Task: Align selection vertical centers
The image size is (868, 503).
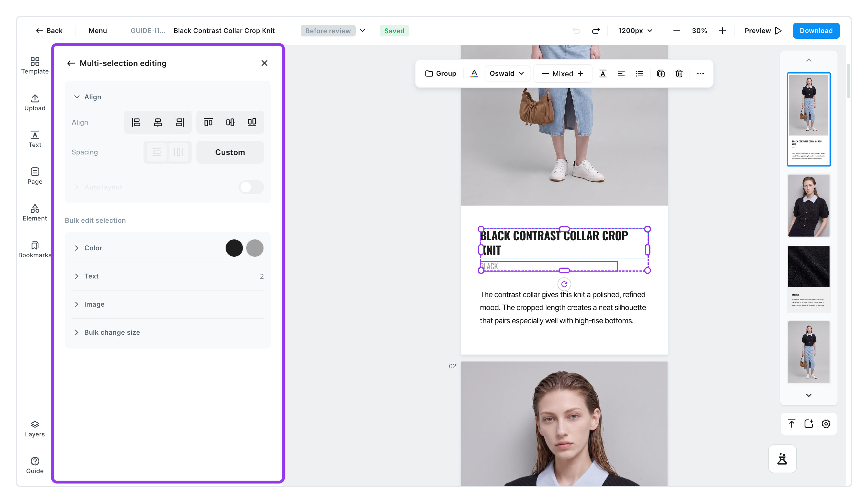Action: click(230, 122)
